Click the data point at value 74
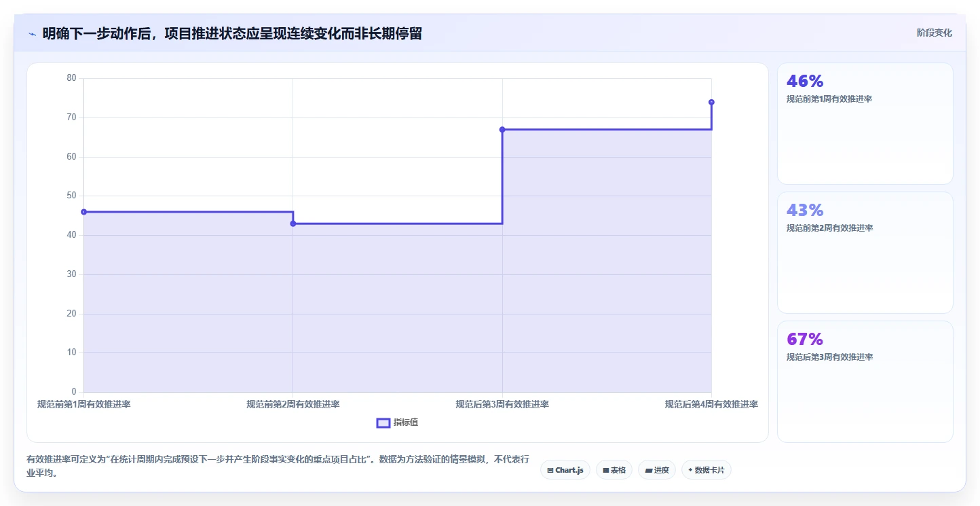 click(711, 102)
